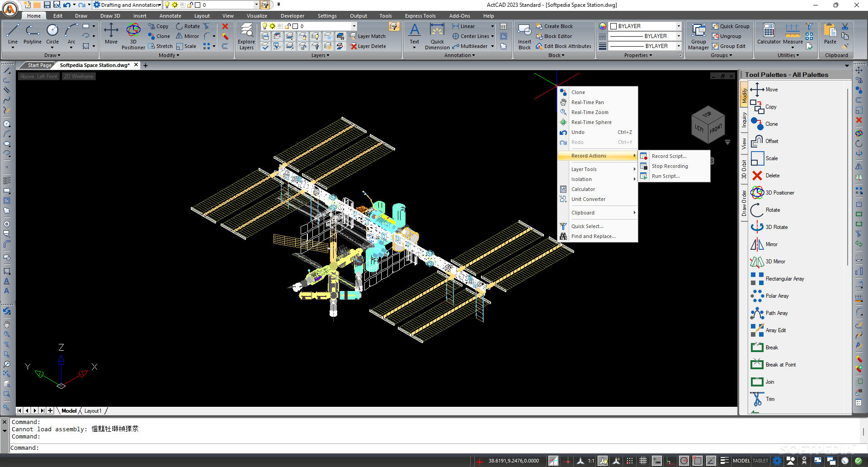Screen dimensions: 868x467
Task: Click the view cube TOP face
Action: tap(707, 114)
